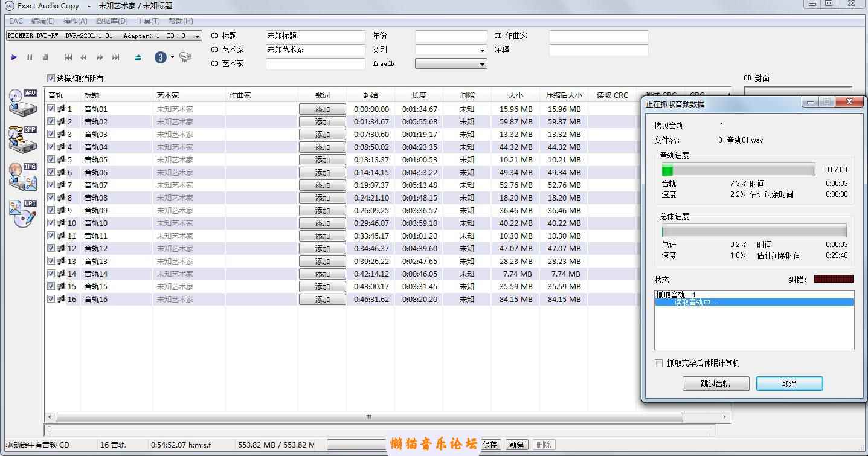Click the horizontal scrollbar of track list
This screenshot has width=868, height=456.
pyautogui.click(x=368, y=417)
